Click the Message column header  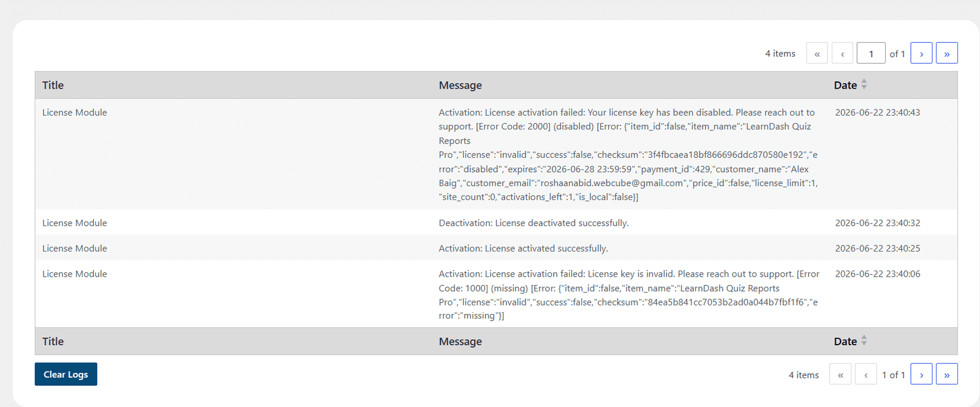point(461,85)
